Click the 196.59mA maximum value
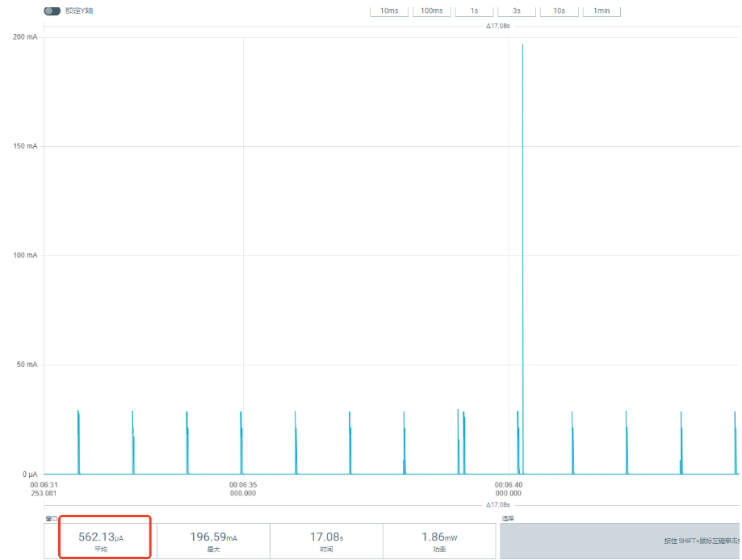 pyautogui.click(x=213, y=537)
